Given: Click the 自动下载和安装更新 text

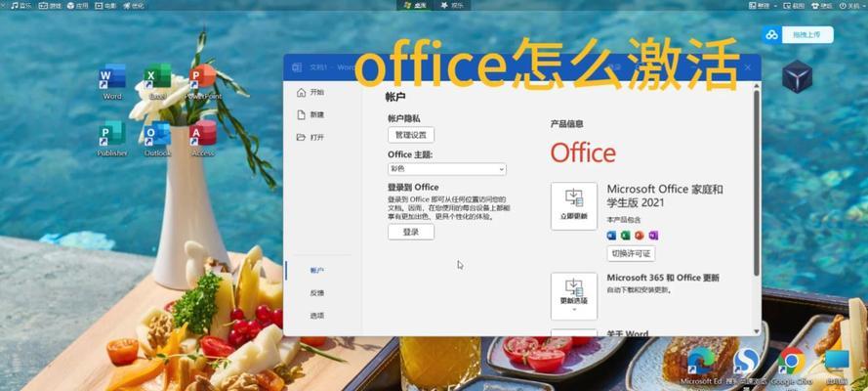Looking at the screenshot, I should (640, 289).
